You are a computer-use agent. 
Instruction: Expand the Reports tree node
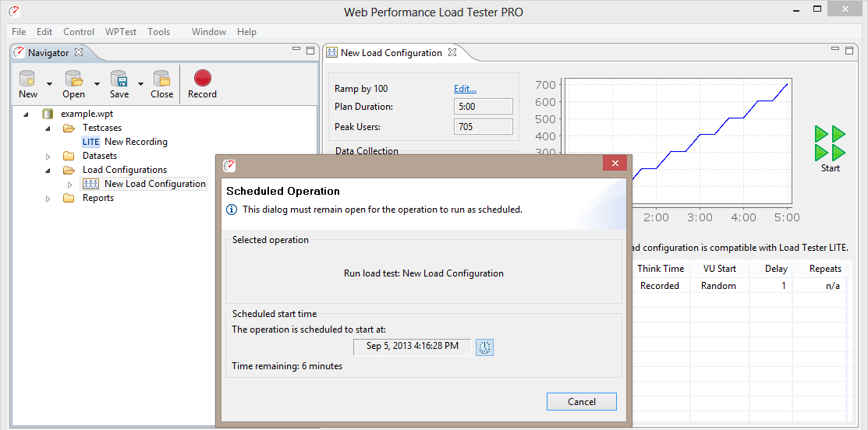[x=48, y=199]
